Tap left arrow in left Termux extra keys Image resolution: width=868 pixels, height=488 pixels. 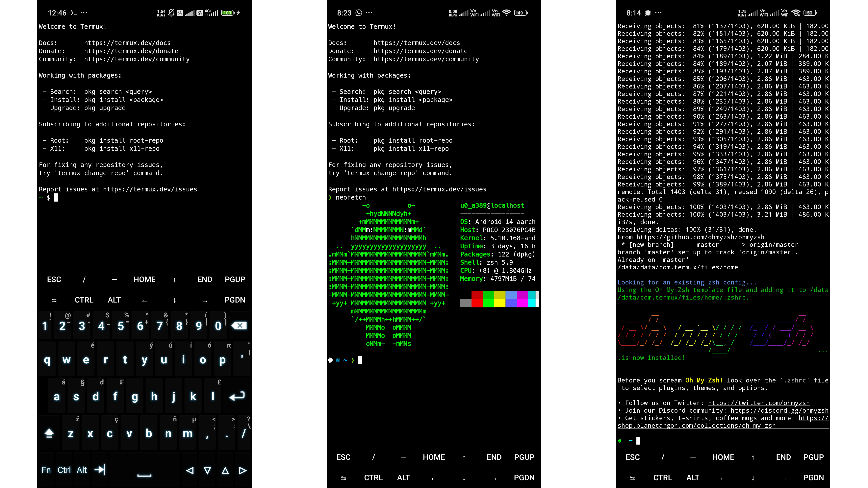[144, 301]
